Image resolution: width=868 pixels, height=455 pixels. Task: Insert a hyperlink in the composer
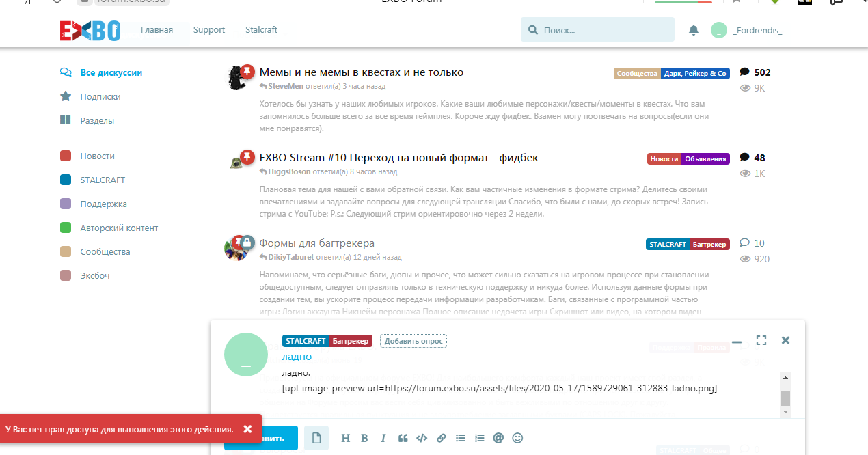click(441, 438)
